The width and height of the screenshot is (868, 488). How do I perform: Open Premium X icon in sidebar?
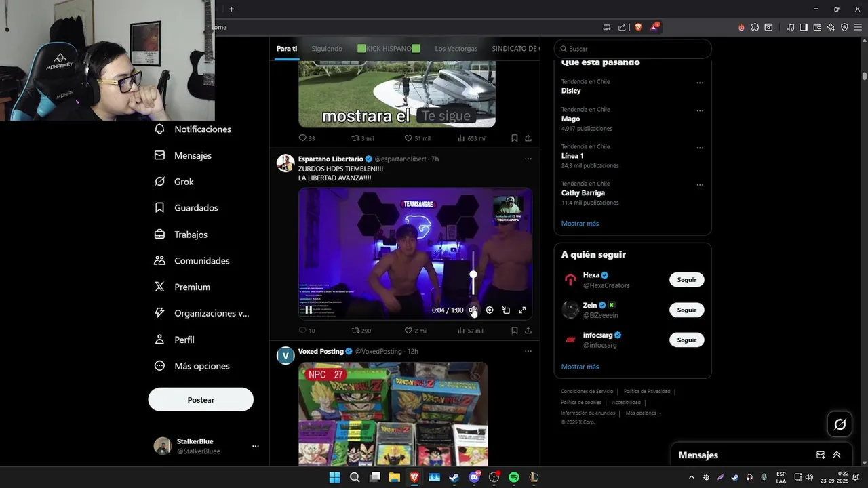pyautogui.click(x=159, y=287)
